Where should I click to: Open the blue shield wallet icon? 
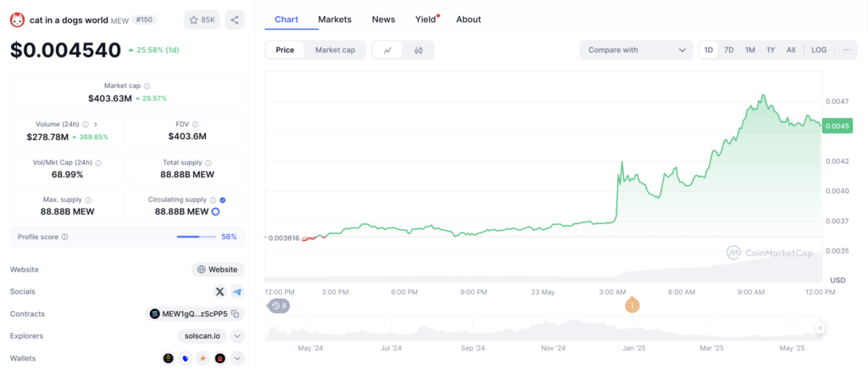point(186,359)
